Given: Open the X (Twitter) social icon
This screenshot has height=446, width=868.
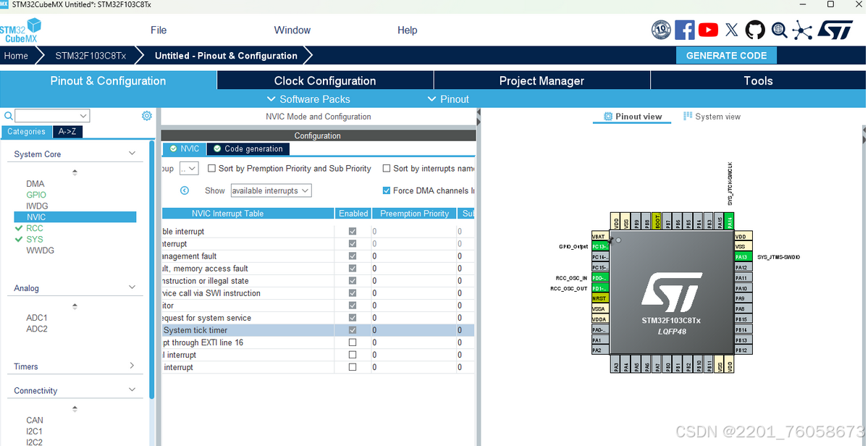Looking at the screenshot, I should [731, 30].
